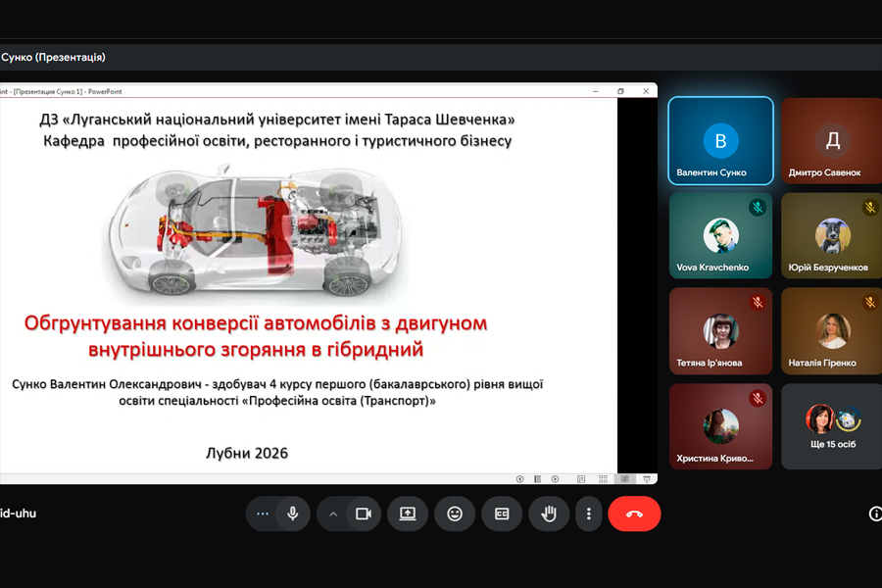Click PowerPoint pause icon between slide arrows

538,479
